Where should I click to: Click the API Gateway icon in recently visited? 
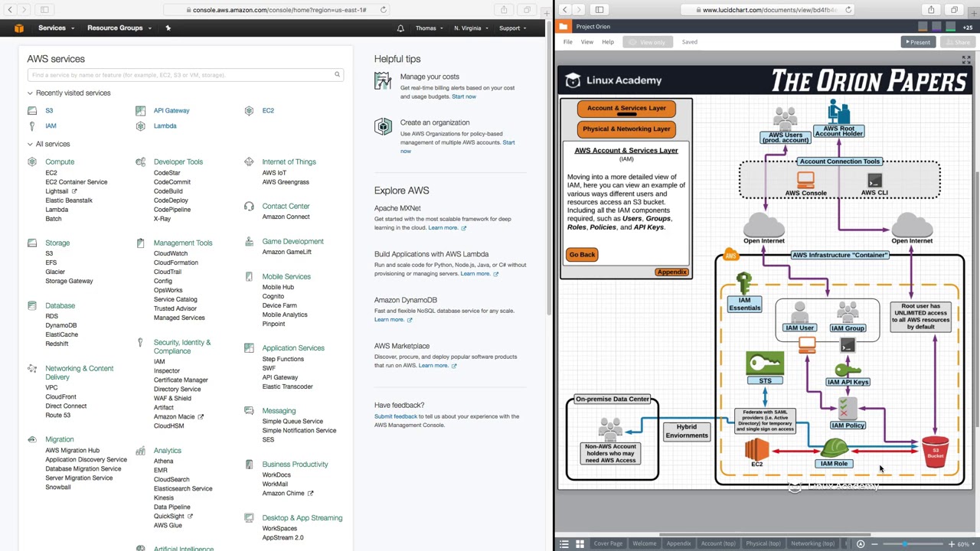[x=140, y=110]
